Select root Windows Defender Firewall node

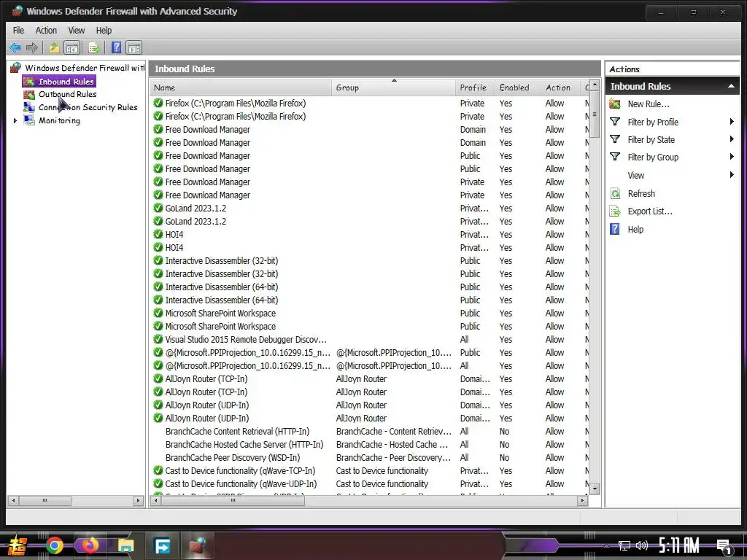pyautogui.click(x=85, y=68)
